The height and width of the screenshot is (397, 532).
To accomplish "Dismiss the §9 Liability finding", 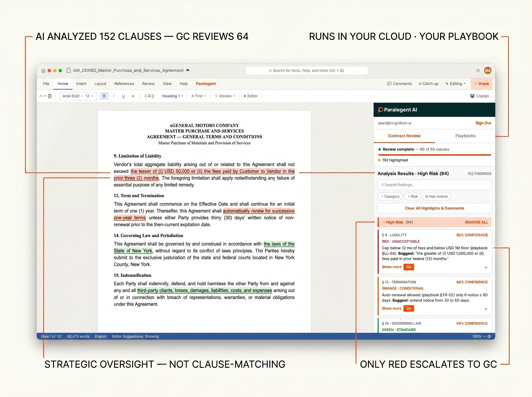I will (486, 267).
